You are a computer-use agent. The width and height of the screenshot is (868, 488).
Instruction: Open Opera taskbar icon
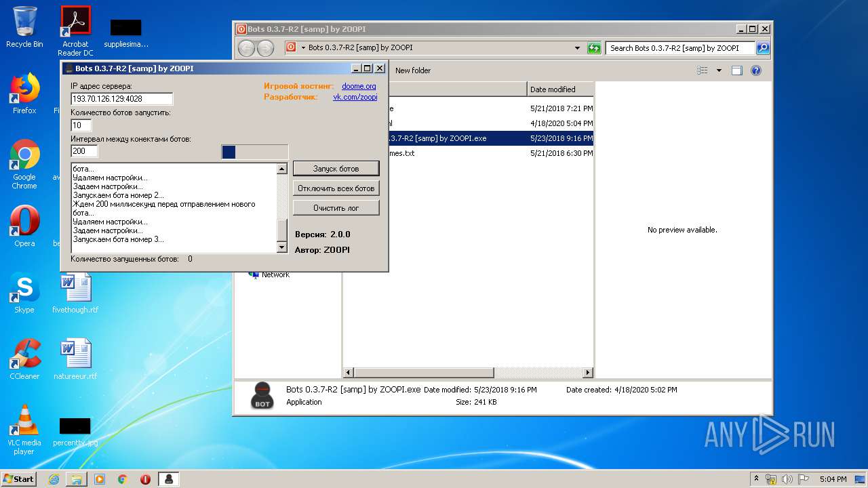(145, 479)
